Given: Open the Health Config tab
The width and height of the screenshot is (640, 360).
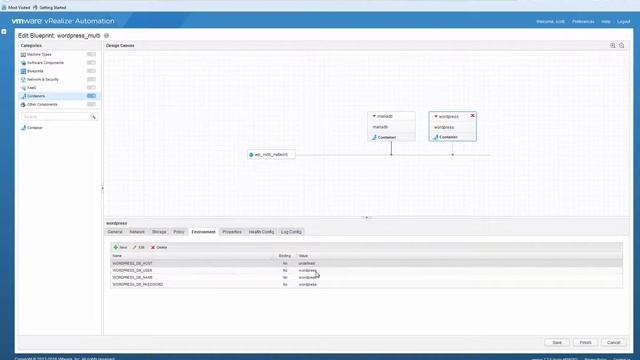Looking at the screenshot, I should (x=261, y=232).
